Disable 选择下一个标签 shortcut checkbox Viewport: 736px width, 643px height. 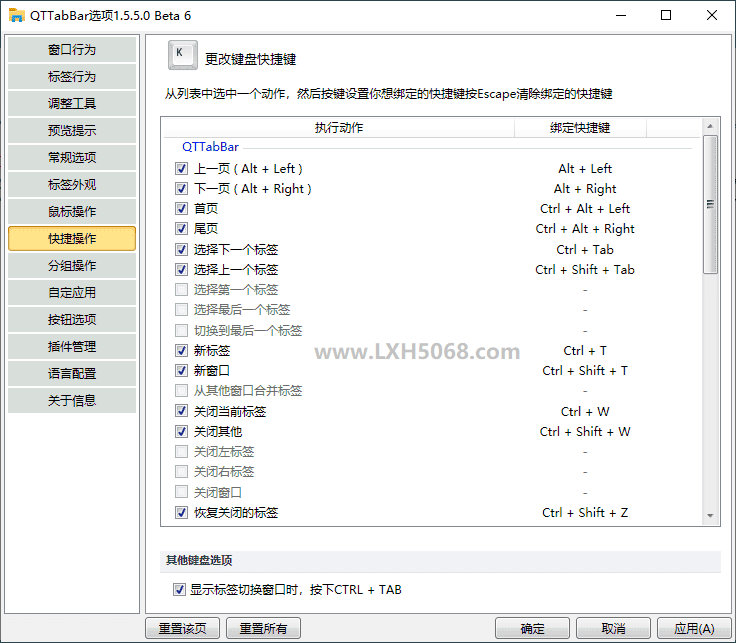[x=181, y=249]
